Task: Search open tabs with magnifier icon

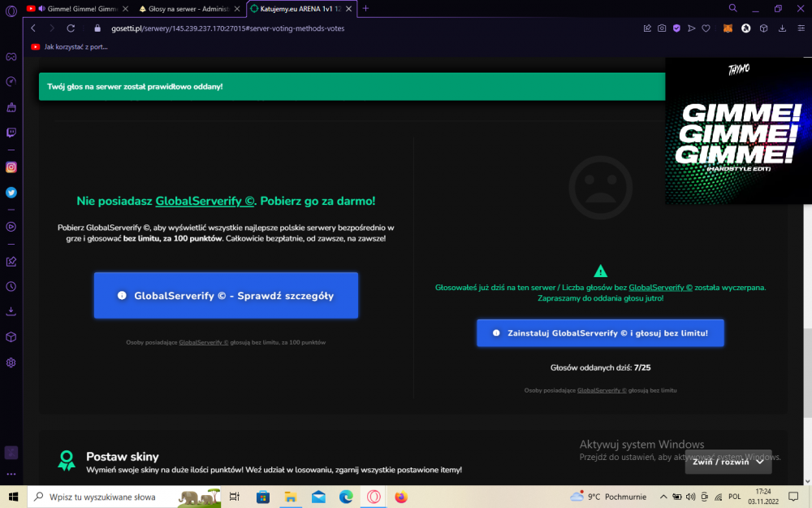Action: [x=732, y=8]
